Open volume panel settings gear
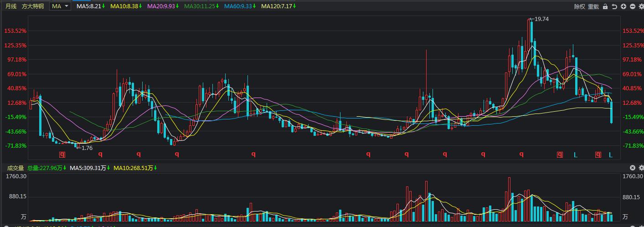The width and height of the screenshot is (644, 227). [x=641, y=168]
